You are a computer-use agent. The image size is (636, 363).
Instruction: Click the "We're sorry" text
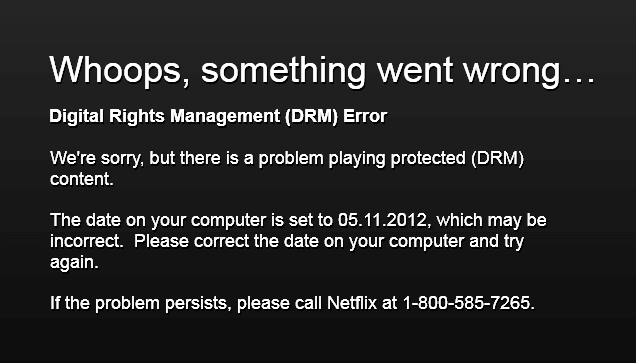(97, 158)
